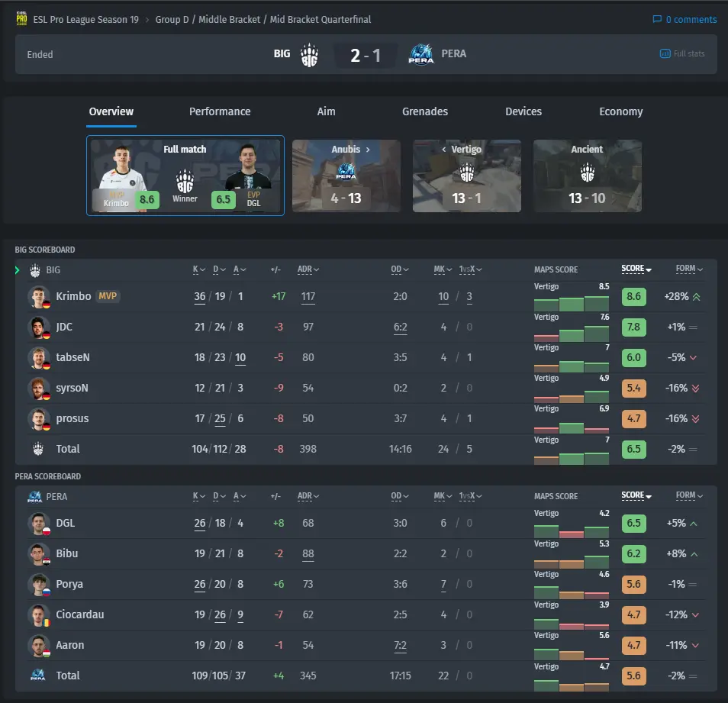This screenshot has height=703, width=728.
Task: Click Krimbo's avatar in BIG scoreboard
Action: pyautogui.click(x=38, y=297)
